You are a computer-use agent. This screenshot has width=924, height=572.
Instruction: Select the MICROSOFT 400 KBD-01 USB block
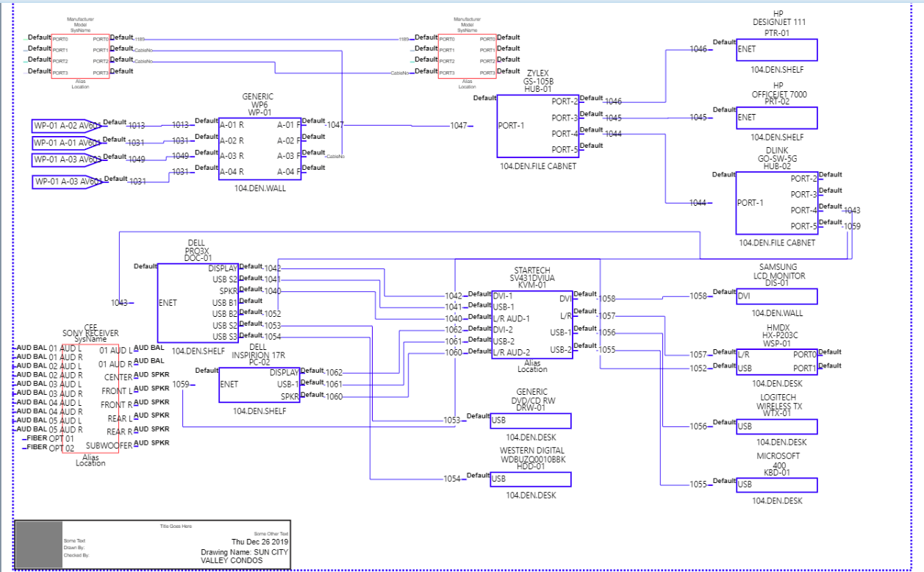click(x=776, y=485)
